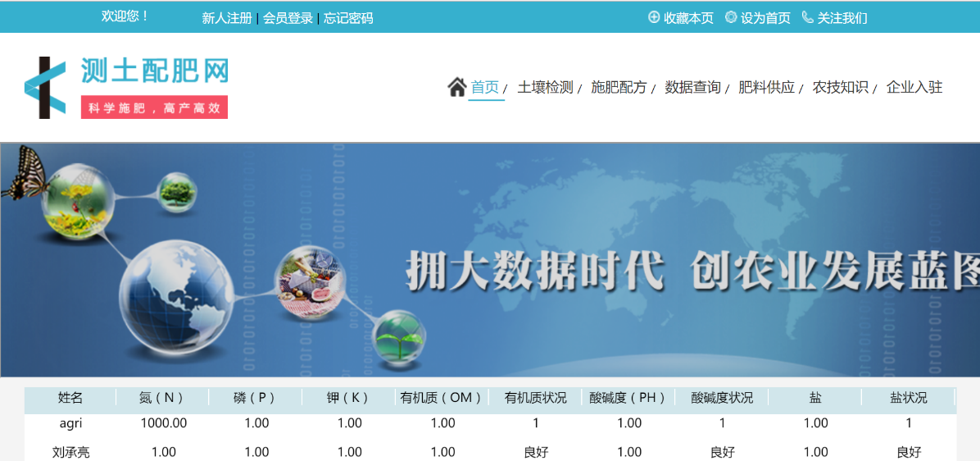Screen dimensions: 980x461
Task: Click the 科学施肥，高产高效 slogan badge
Action: (x=154, y=107)
